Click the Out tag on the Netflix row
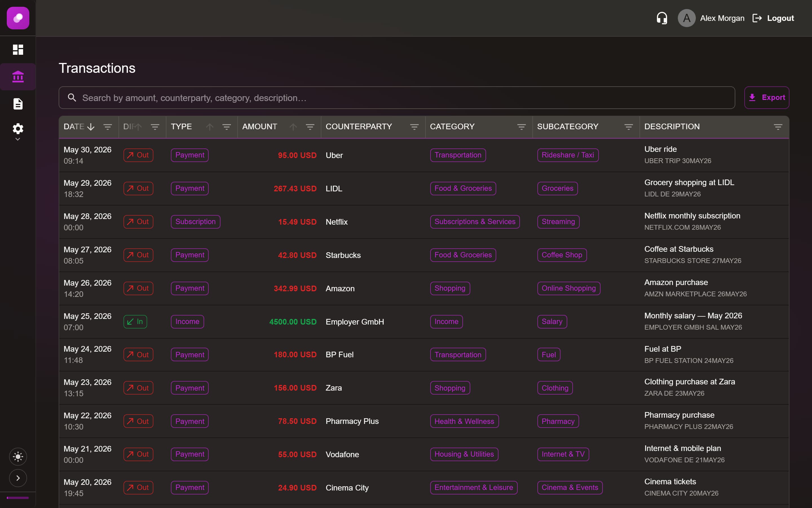 [x=138, y=222]
